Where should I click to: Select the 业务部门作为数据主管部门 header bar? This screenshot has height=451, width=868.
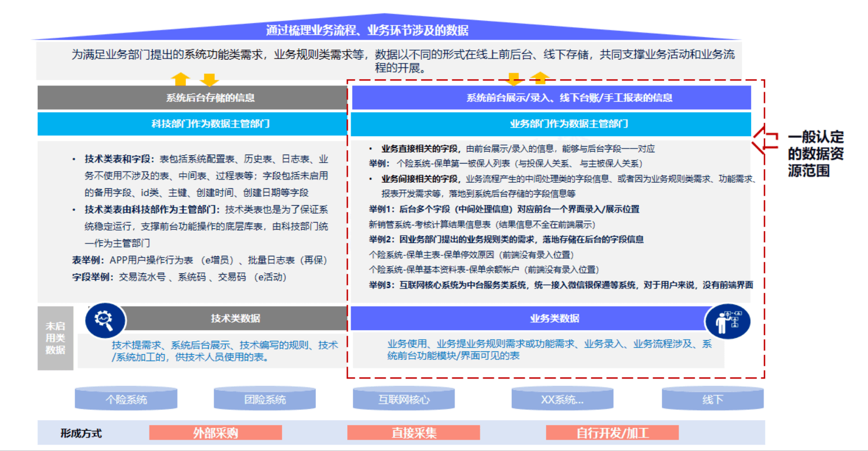[551, 124]
